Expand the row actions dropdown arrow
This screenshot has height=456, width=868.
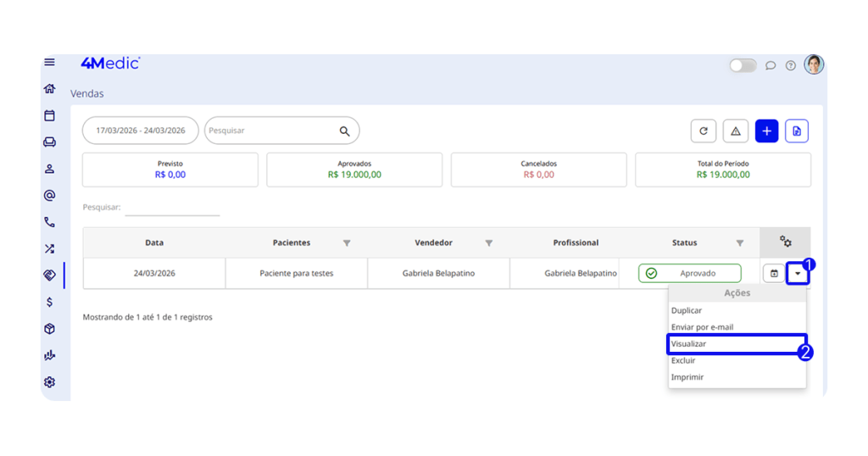pos(797,273)
